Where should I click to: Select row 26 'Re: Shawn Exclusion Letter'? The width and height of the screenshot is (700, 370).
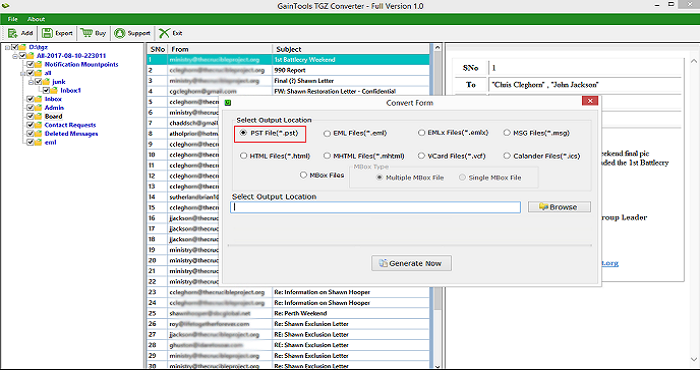288,324
